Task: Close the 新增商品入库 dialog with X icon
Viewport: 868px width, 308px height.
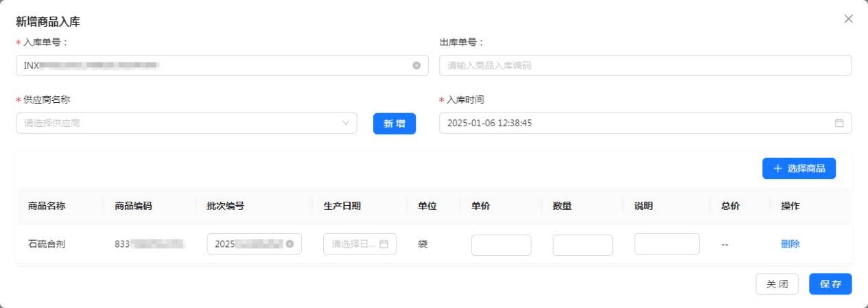Action: (x=849, y=19)
